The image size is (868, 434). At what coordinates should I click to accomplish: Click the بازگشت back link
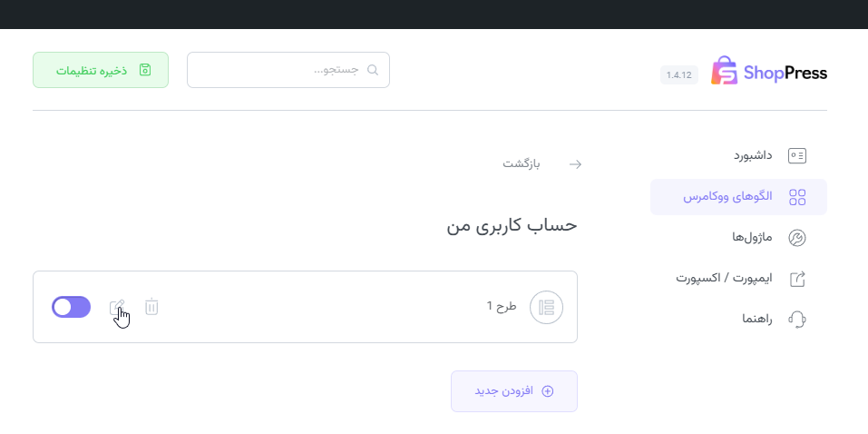pos(522,164)
